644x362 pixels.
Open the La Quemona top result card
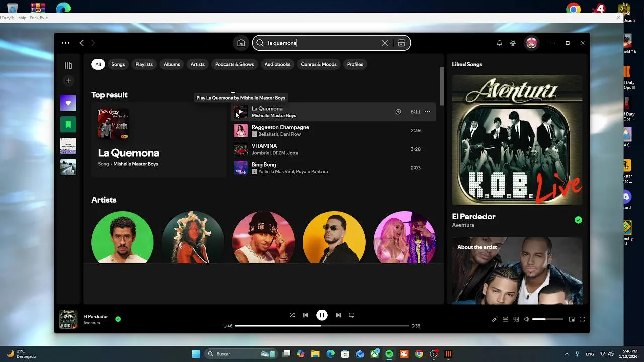coord(158,140)
